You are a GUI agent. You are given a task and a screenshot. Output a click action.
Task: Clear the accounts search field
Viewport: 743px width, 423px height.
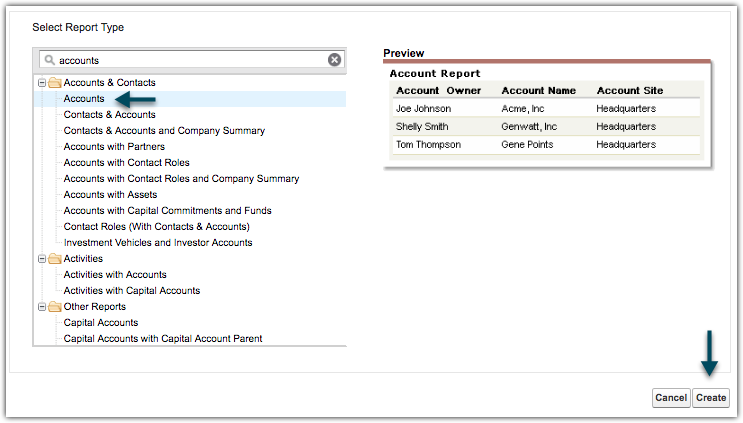coord(335,60)
